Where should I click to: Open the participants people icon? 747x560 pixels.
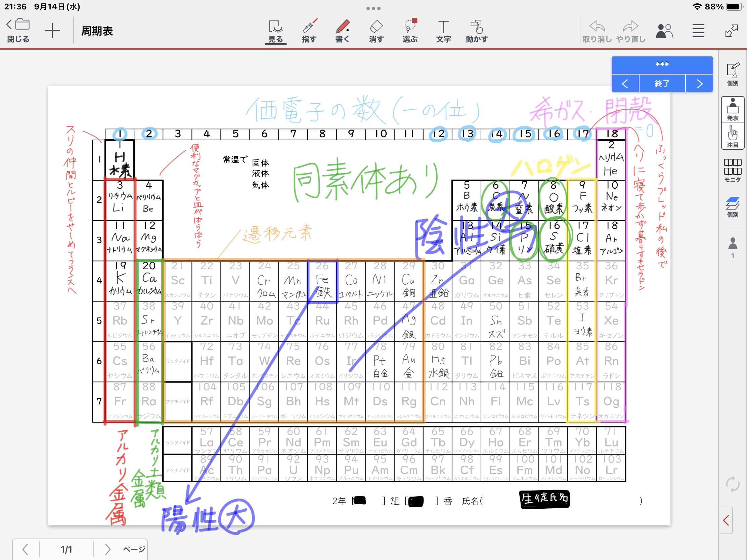click(664, 31)
